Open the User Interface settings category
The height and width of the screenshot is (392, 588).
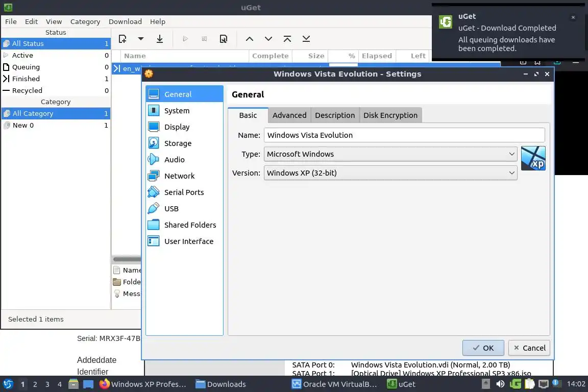(x=184, y=241)
